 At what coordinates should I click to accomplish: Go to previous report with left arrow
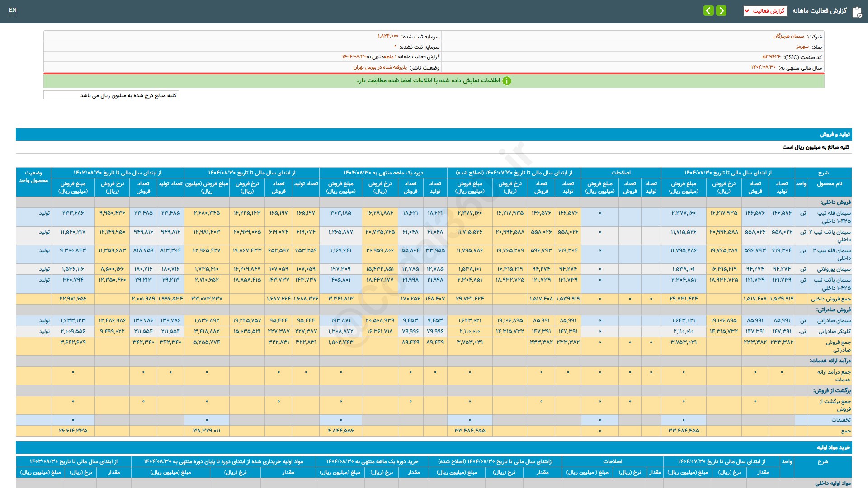708,11
